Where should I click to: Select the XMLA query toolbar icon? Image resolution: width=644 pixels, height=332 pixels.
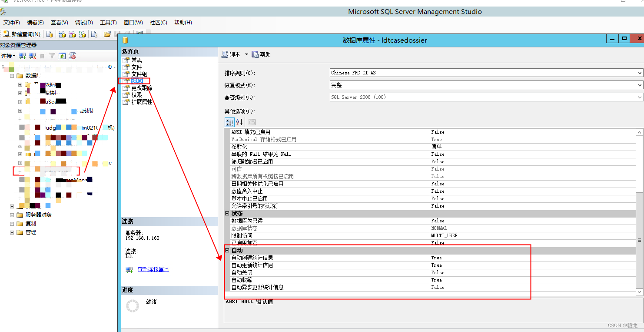coord(82,34)
